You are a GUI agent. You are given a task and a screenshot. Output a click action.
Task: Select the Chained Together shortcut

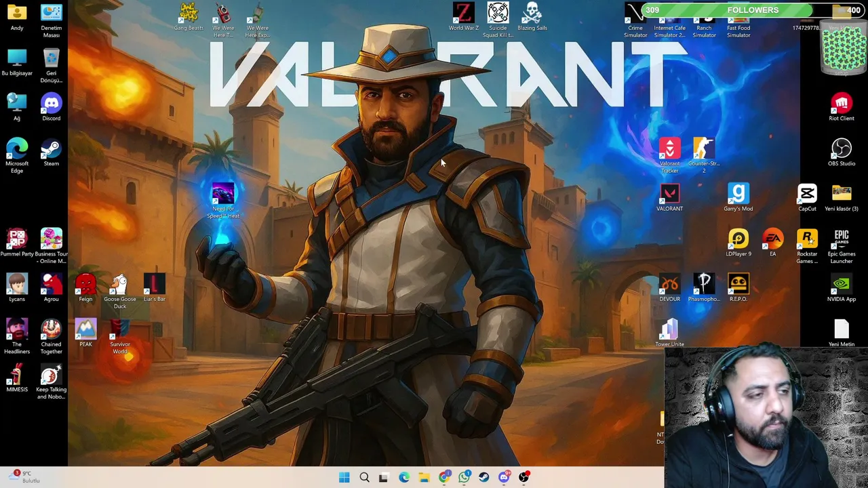[x=51, y=337]
